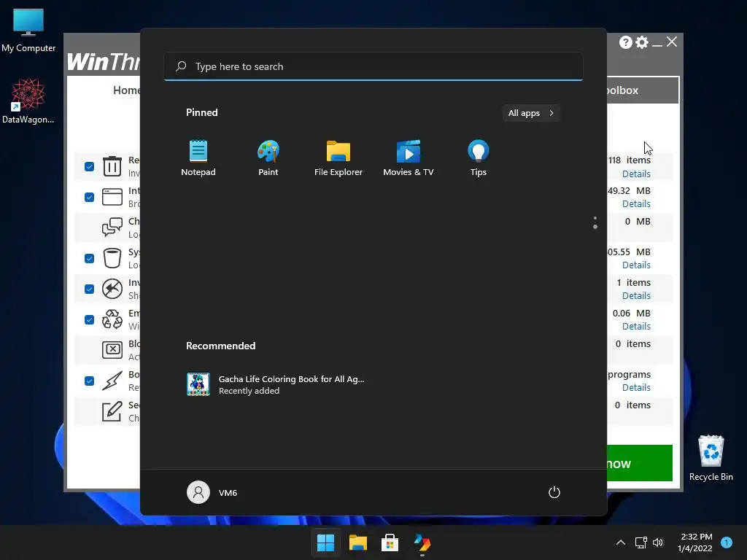Open Recycle Bin desktop icon

tap(711, 458)
